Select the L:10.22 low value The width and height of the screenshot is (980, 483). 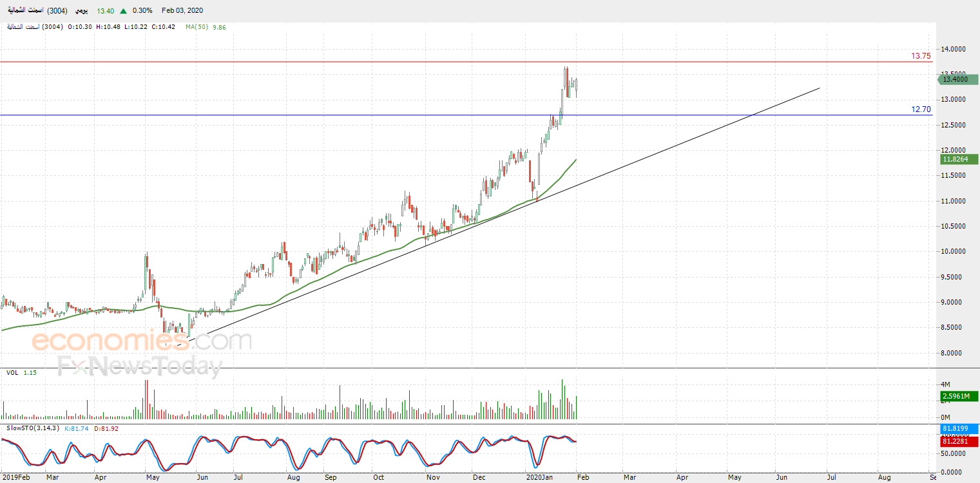pos(136,27)
